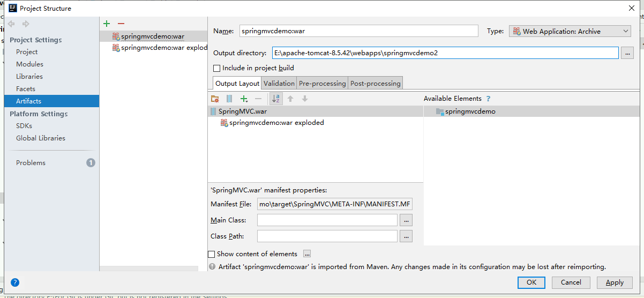Viewport: 644px width, 298px height.
Task: Create an archive in the output layout toolbar
Action: 229,99
